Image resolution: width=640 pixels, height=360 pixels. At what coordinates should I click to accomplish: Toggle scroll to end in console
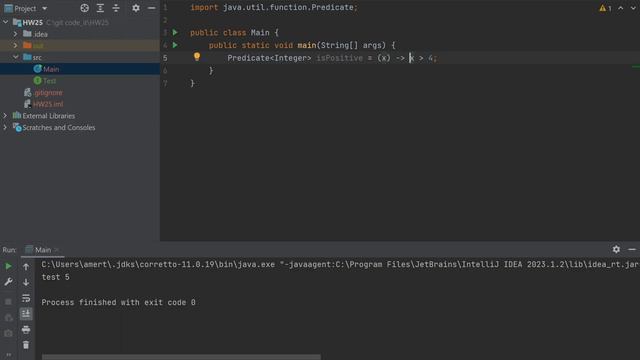26,313
